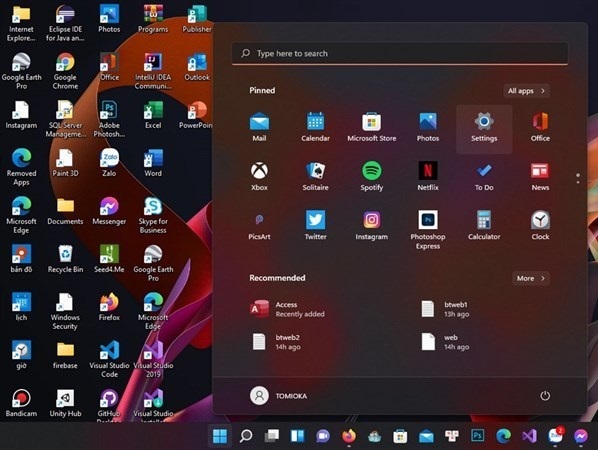Open the Netflix app

[428, 177]
